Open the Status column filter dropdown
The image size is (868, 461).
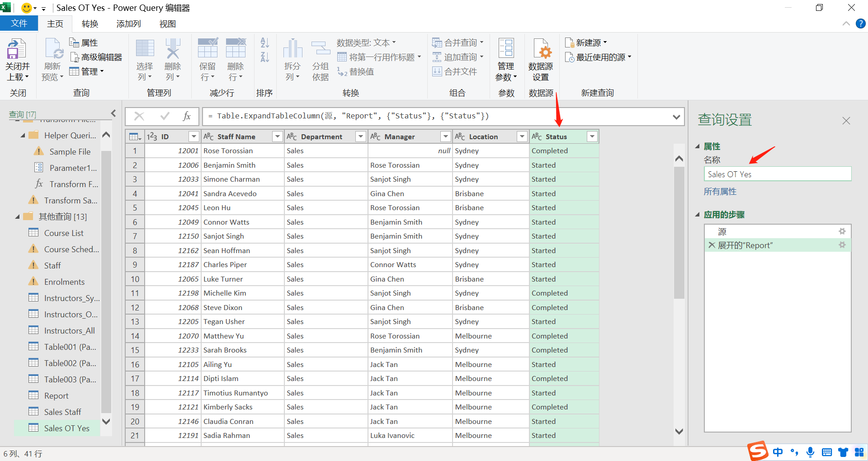(x=592, y=136)
